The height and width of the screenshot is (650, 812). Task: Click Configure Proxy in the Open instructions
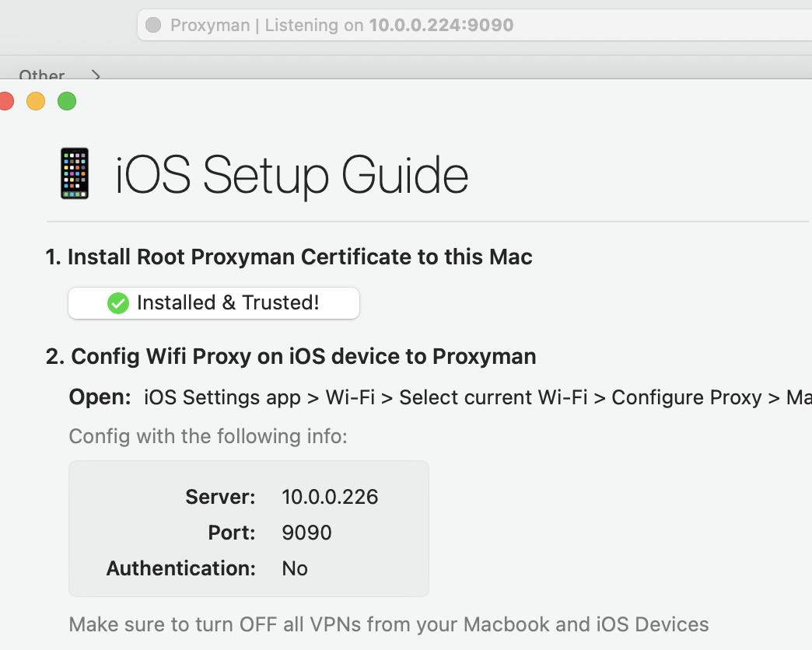[x=687, y=397]
